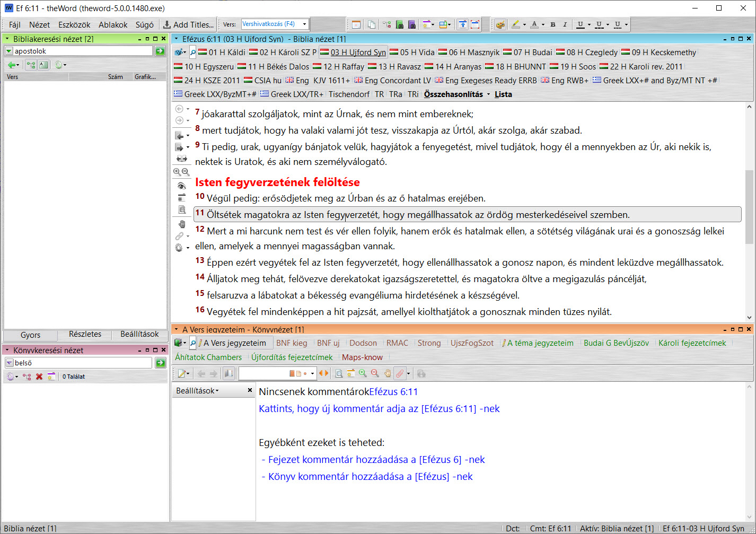Screen dimensions: 756x534
Task: Click the blue up-arrow window icon in toolbar
Action: [463, 24]
